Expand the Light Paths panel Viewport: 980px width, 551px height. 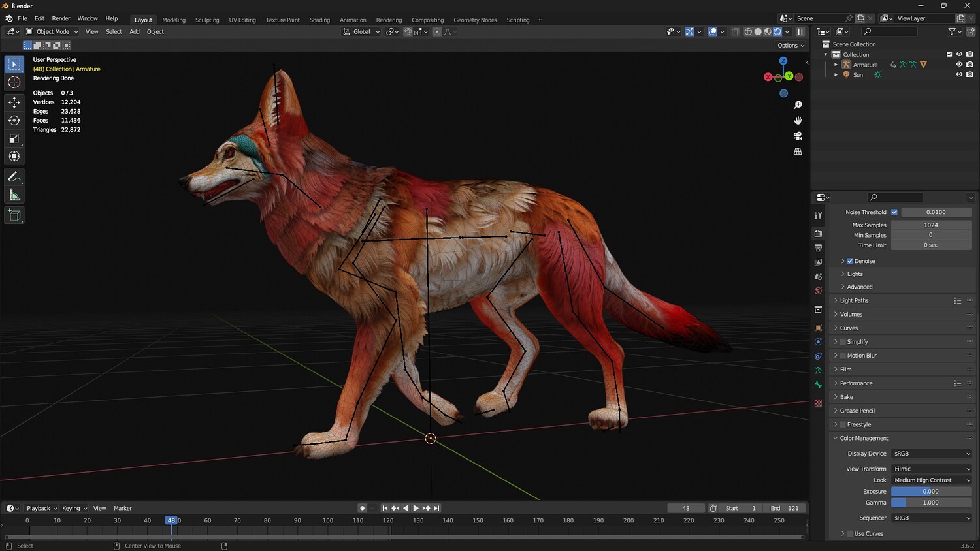pos(854,301)
